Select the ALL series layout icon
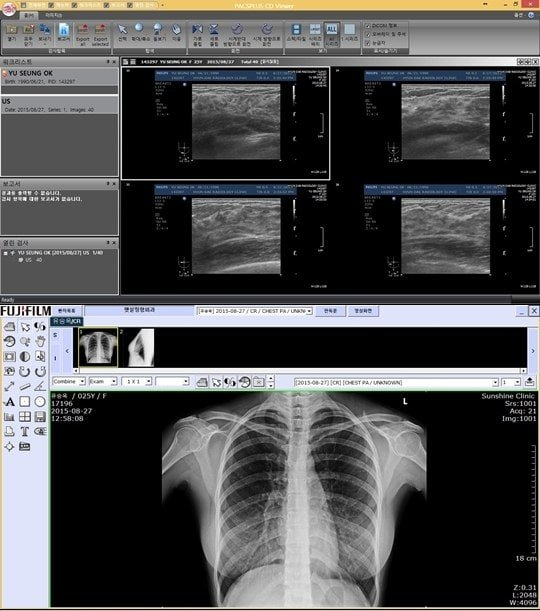Screen dimensions: 540x611 tap(332, 34)
